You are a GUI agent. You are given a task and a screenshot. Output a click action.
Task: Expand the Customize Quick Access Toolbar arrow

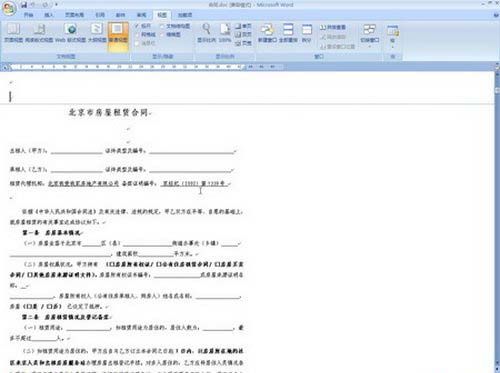pos(56,5)
